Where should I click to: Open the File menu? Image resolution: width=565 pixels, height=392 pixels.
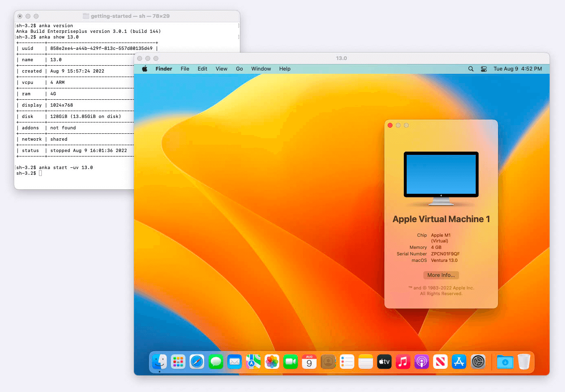(185, 69)
